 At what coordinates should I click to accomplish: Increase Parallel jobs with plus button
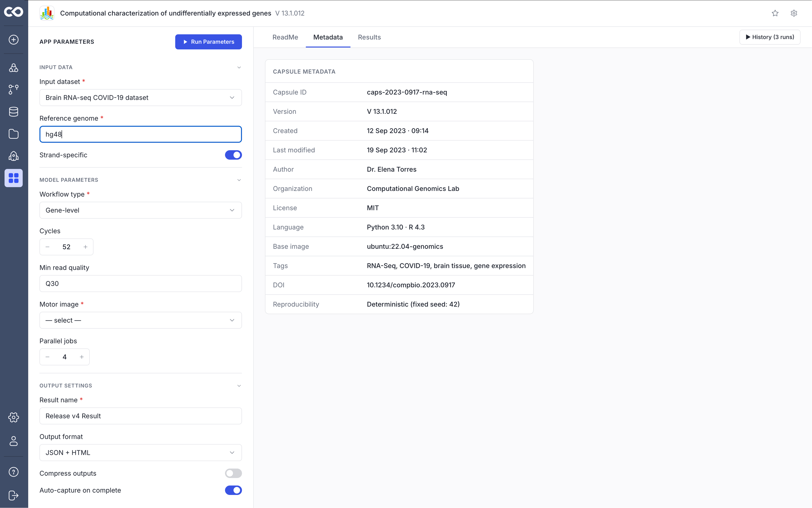(x=82, y=357)
